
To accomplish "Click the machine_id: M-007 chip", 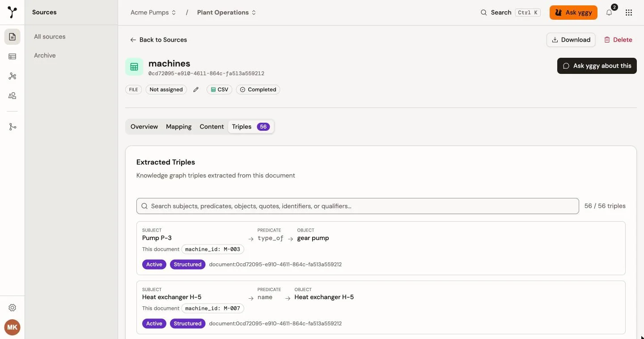I will (212, 309).
